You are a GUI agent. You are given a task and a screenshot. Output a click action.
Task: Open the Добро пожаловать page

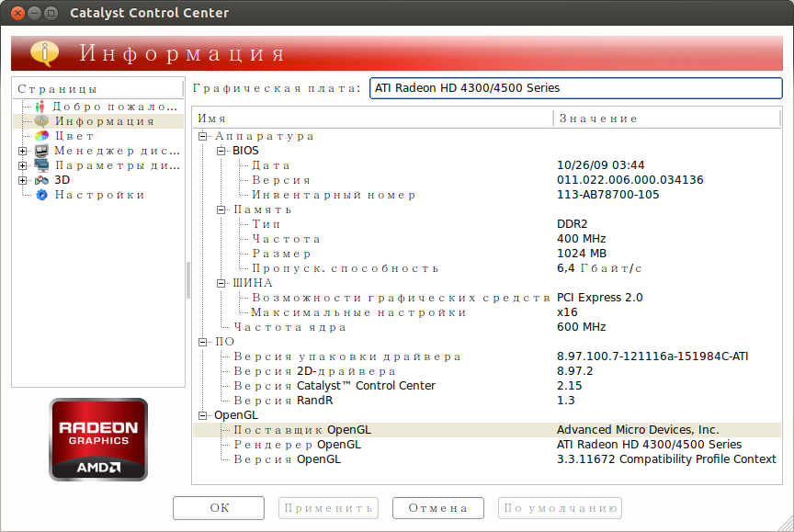pyautogui.click(x=115, y=107)
